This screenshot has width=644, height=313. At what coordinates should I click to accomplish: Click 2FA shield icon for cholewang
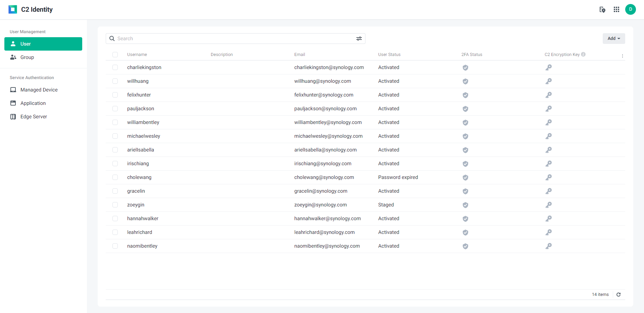(465, 178)
